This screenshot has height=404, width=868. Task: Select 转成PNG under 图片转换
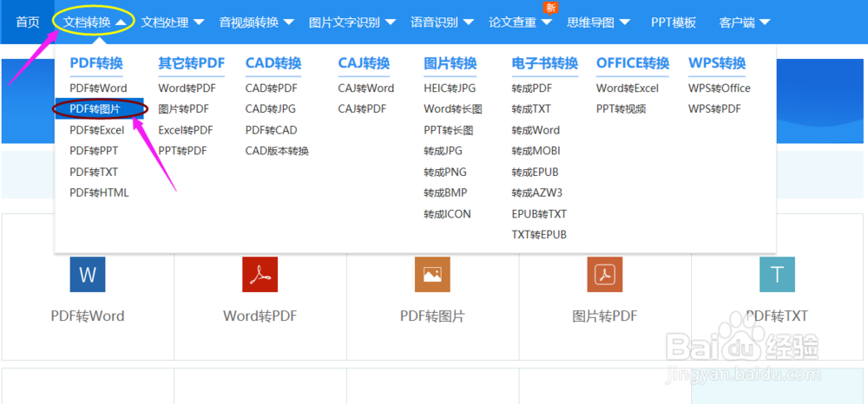coord(445,172)
